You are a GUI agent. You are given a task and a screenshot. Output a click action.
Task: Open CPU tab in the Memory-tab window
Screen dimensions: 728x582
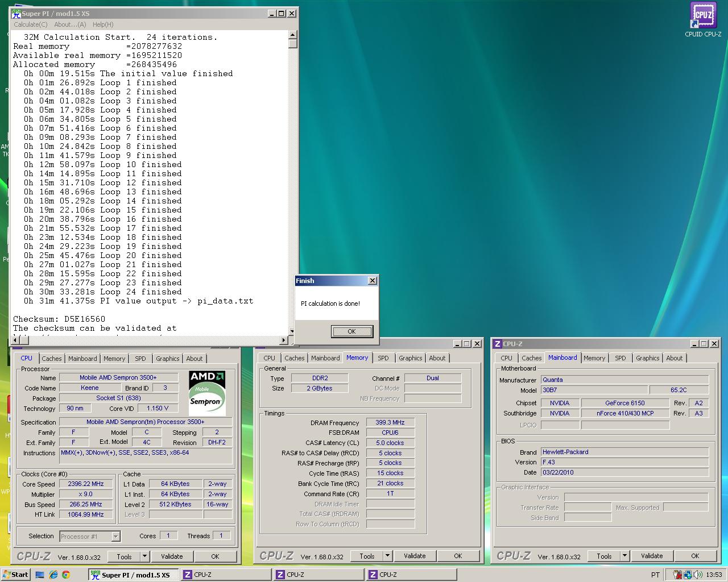tap(270, 358)
